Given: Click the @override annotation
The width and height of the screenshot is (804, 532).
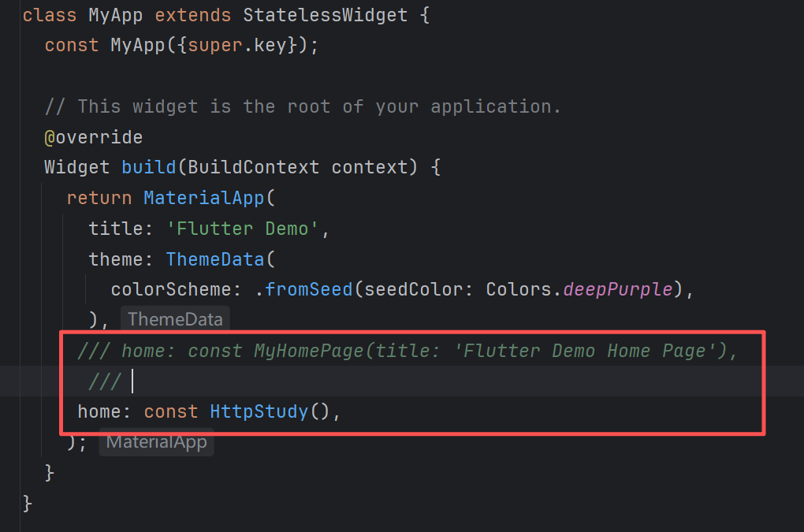Looking at the screenshot, I should click(x=93, y=137).
